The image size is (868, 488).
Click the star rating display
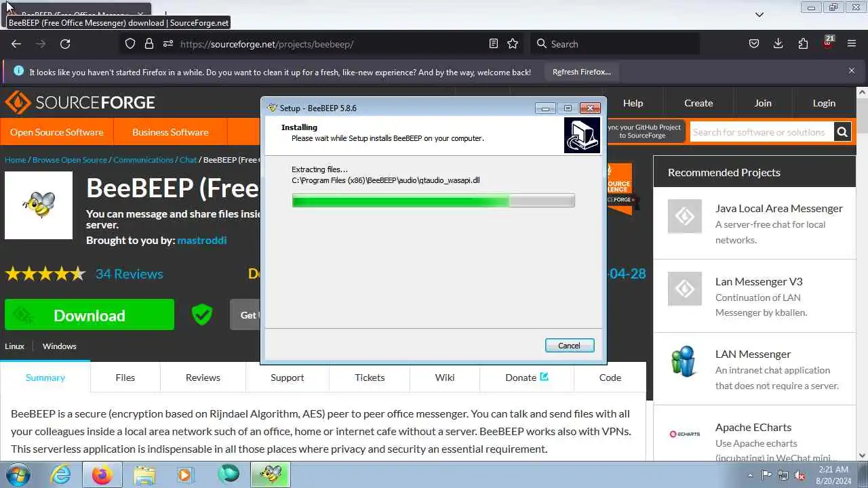(45, 274)
